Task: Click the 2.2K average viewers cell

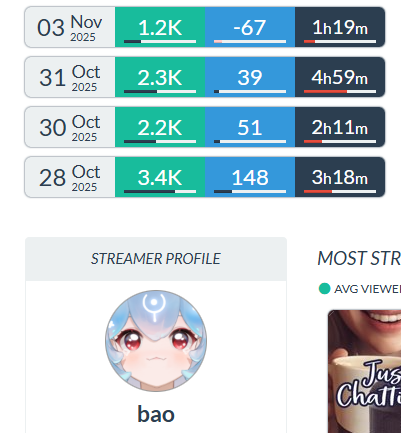Action: pyautogui.click(x=160, y=127)
